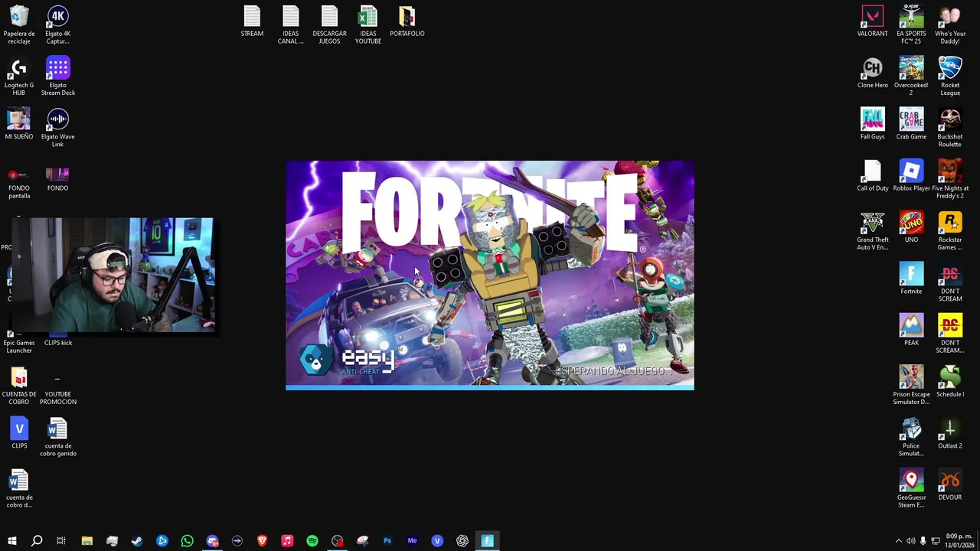Launch Elgato 4K Capture Utility shortcut
Screen dimensions: 980x551
(x=57, y=24)
